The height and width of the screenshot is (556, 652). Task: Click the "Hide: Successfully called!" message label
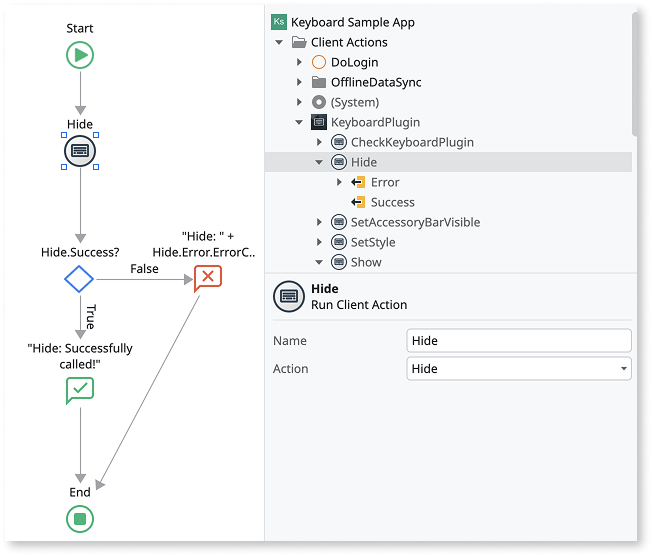80,356
